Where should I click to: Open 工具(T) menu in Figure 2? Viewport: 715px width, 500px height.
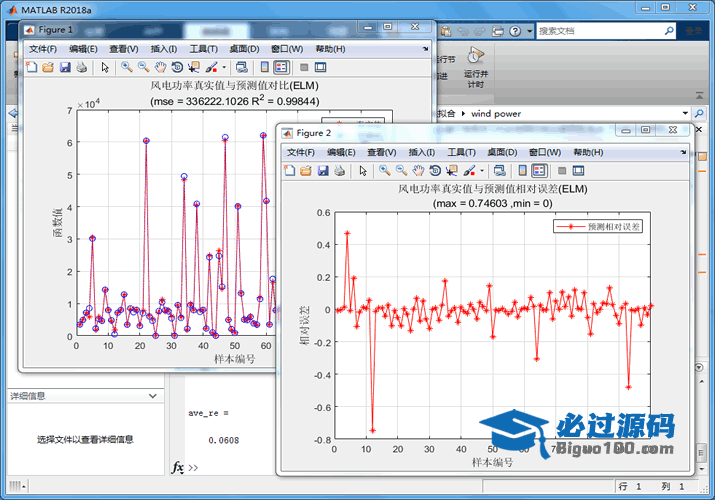point(461,152)
